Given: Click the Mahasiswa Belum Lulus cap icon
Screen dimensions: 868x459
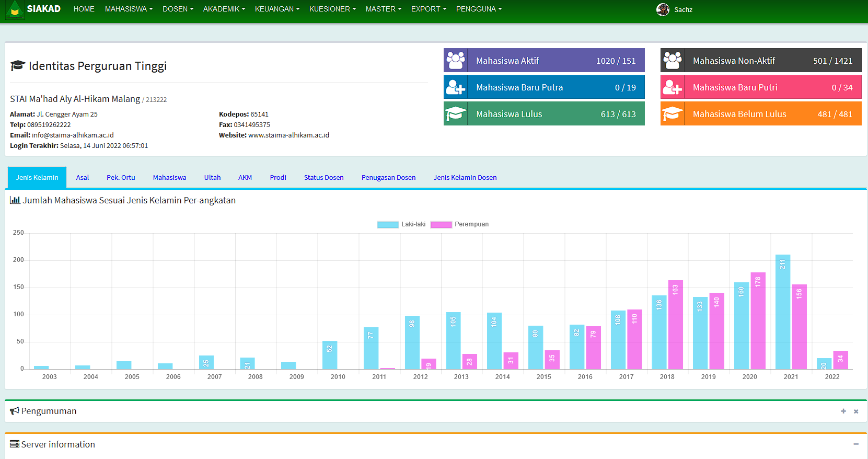Looking at the screenshot, I should [673, 114].
